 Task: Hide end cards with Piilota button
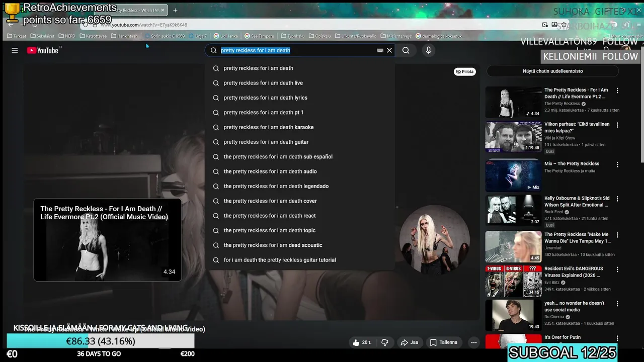[464, 72]
